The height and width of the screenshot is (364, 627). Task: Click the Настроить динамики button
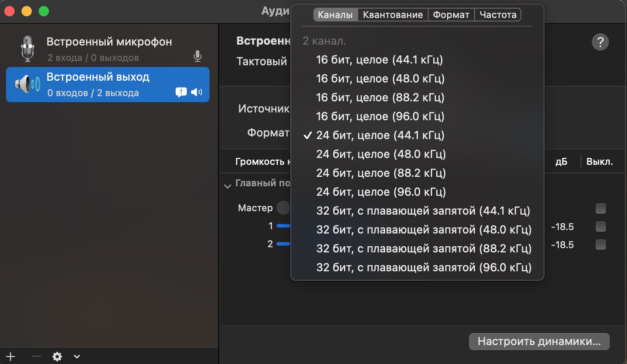539,342
